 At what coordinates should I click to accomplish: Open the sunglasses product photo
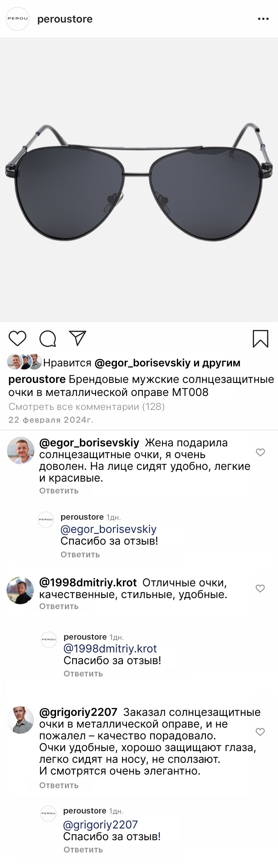pos(139,179)
